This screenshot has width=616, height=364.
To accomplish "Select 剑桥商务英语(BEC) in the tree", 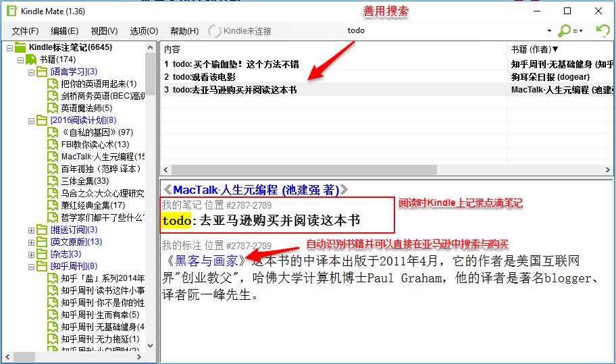I will pos(103,96).
